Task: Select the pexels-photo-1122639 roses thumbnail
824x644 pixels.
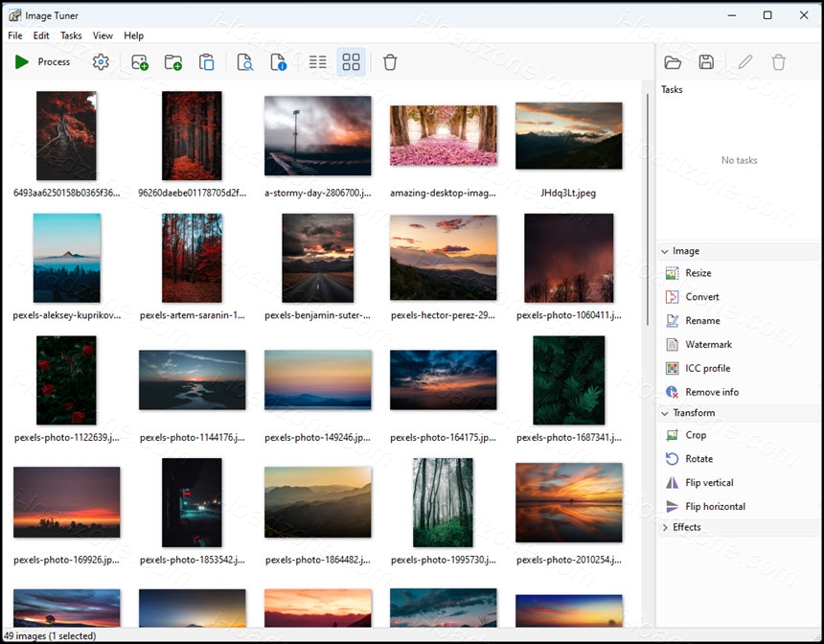Action: click(66, 380)
